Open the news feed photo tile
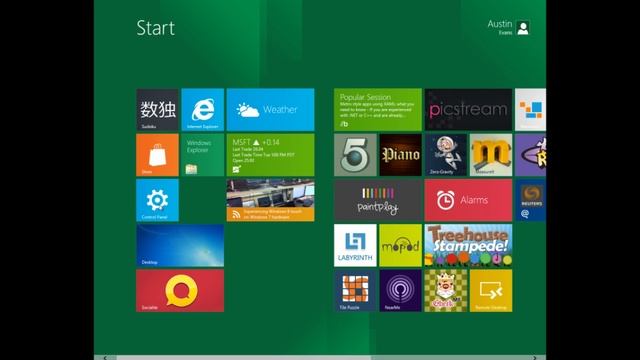This screenshot has height=360, width=640. [270, 200]
